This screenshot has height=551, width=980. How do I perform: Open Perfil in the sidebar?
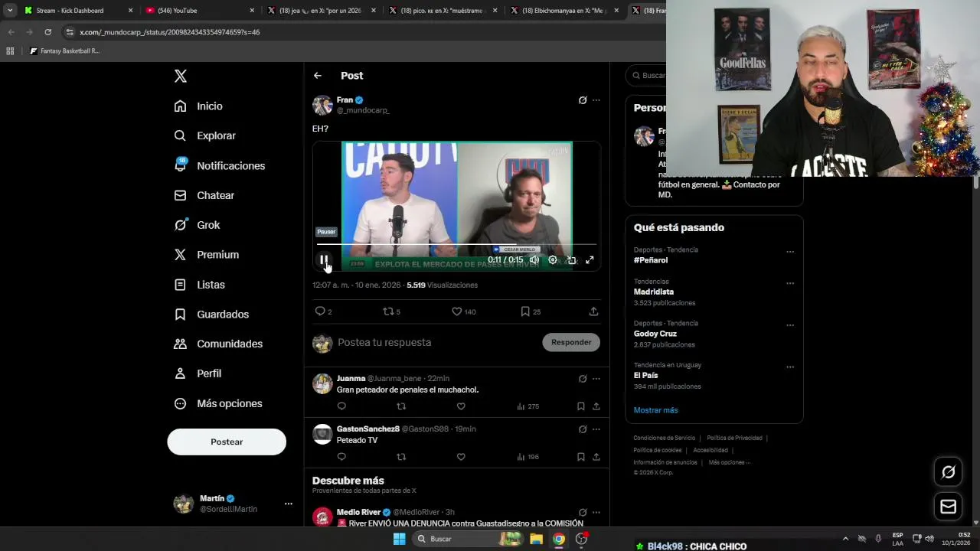tap(198, 373)
